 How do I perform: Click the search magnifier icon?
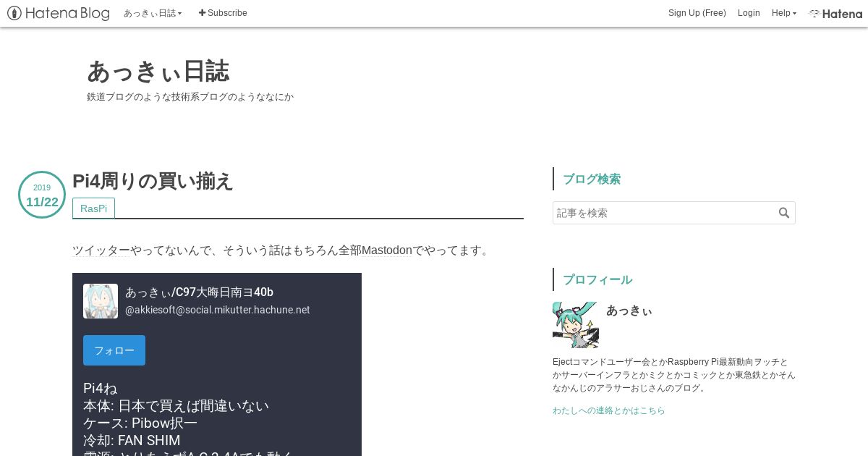[784, 213]
